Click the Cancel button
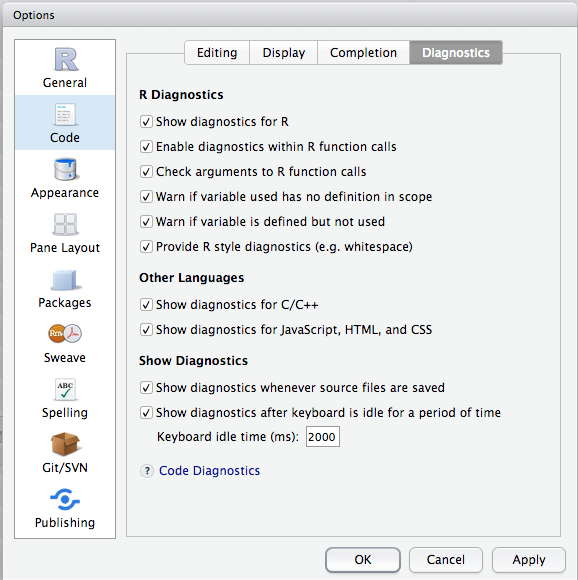Screen dimensions: 578x580 [x=446, y=560]
